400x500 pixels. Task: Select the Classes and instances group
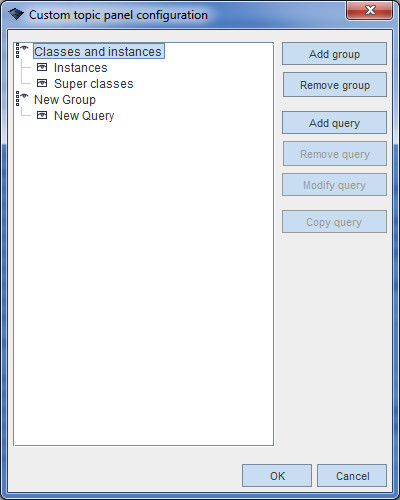tap(99, 51)
